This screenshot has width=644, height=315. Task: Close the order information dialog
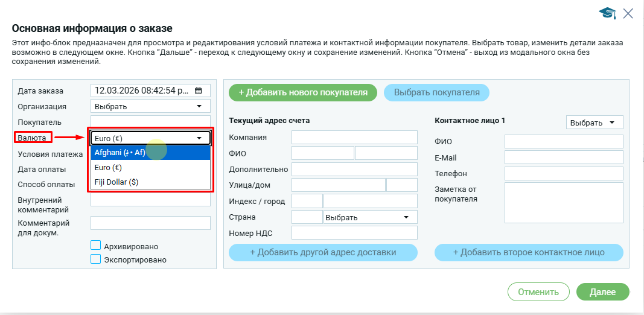(x=628, y=13)
